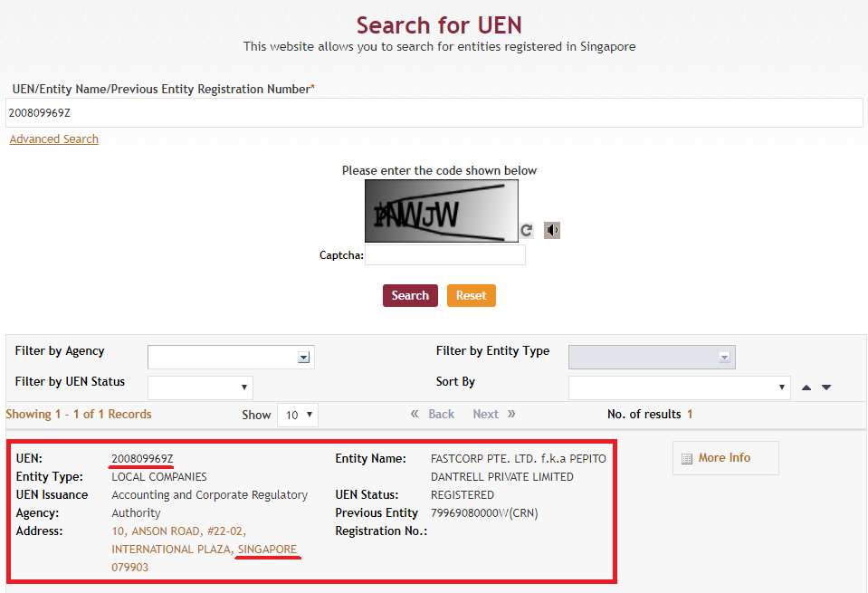This screenshot has width=868, height=593.
Task: Open the Filter by Agency dropdown
Action: 231,357
